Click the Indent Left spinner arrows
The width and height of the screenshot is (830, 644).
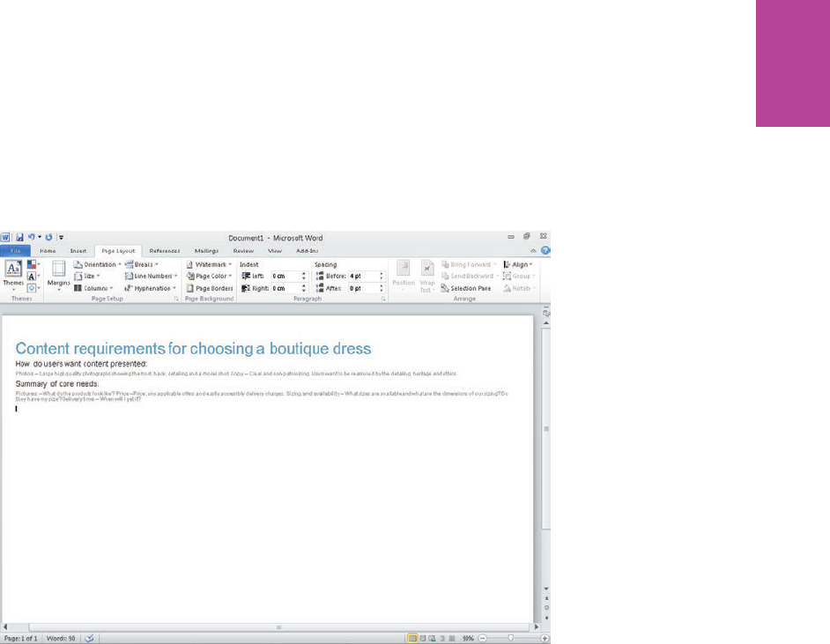point(304,277)
